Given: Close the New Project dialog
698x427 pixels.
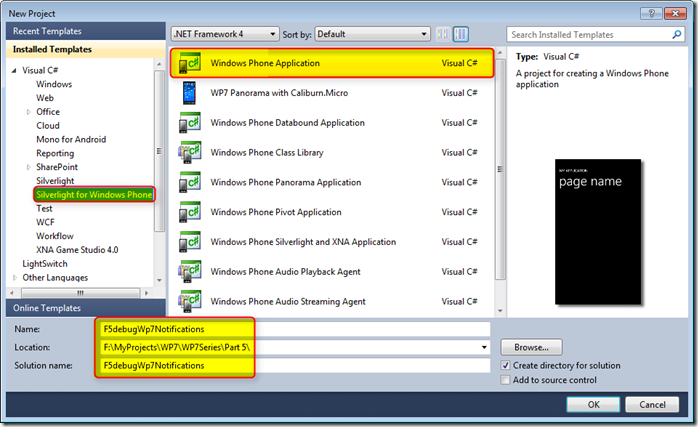Looking at the screenshot, I should [x=675, y=13].
